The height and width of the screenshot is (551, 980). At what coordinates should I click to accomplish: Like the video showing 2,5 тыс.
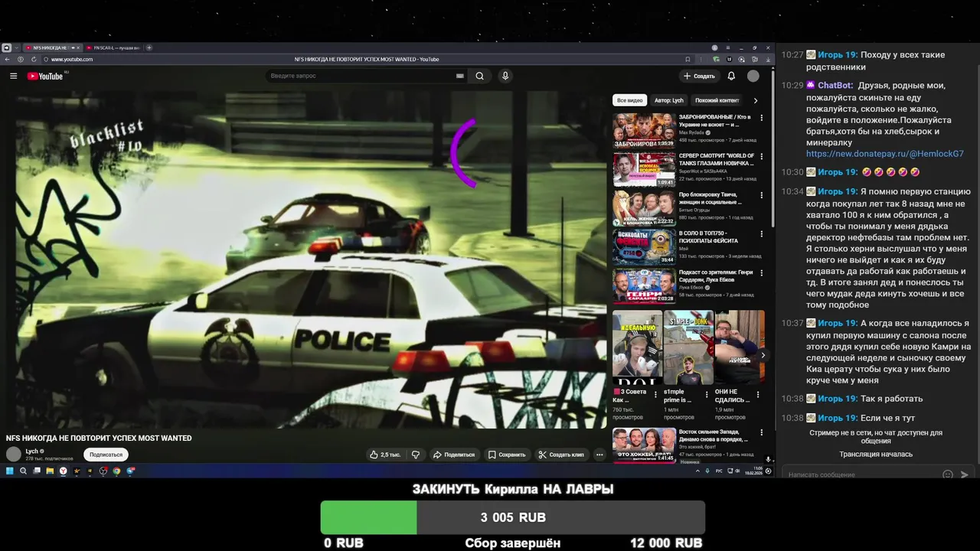(385, 455)
